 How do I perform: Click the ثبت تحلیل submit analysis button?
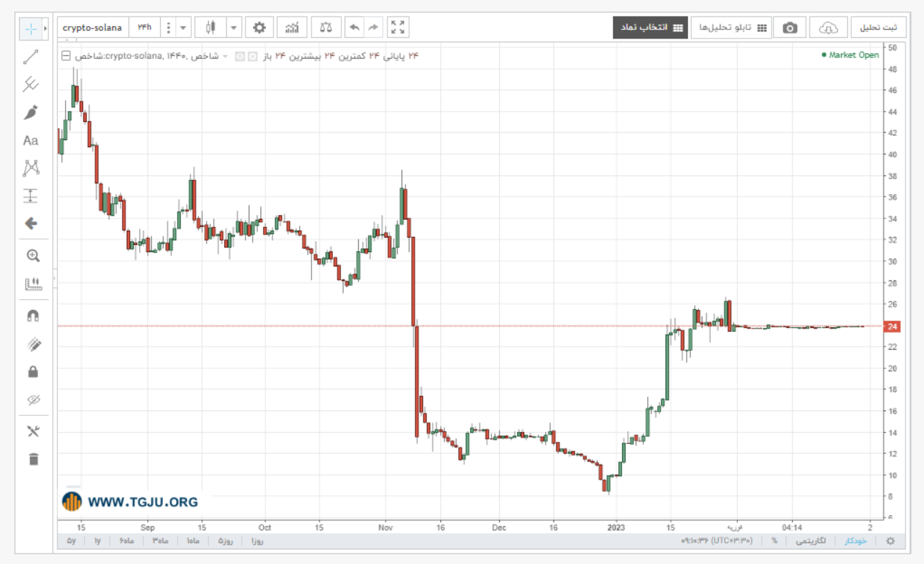pos(878,28)
